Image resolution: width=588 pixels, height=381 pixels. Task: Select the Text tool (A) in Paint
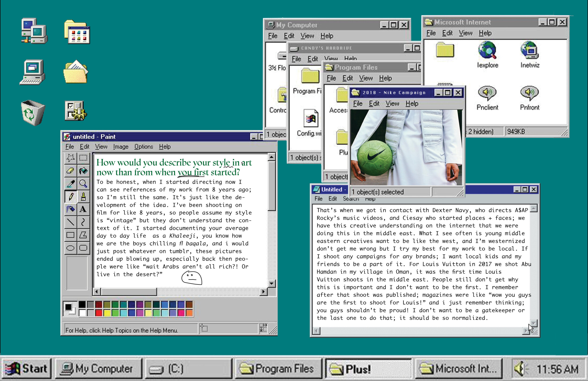[x=83, y=209]
